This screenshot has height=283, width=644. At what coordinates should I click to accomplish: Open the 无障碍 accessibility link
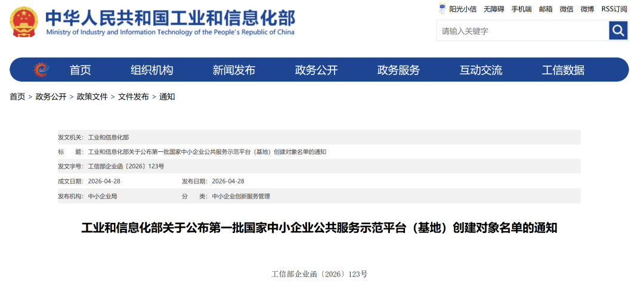click(494, 9)
